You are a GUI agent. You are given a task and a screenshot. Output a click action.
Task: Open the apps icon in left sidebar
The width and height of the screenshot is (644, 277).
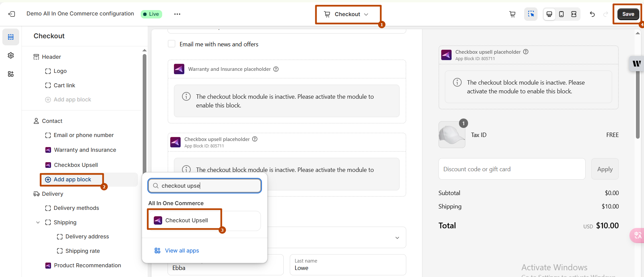click(11, 74)
